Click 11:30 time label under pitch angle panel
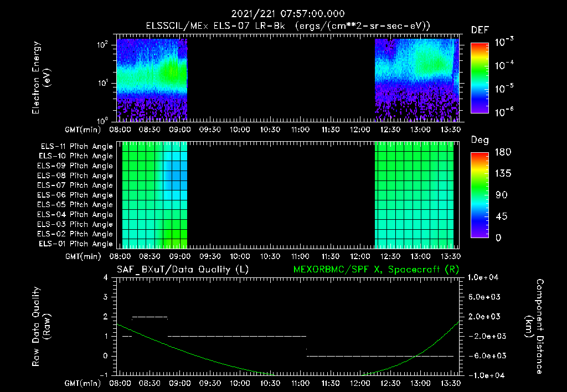 pyautogui.click(x=330, y=256)
